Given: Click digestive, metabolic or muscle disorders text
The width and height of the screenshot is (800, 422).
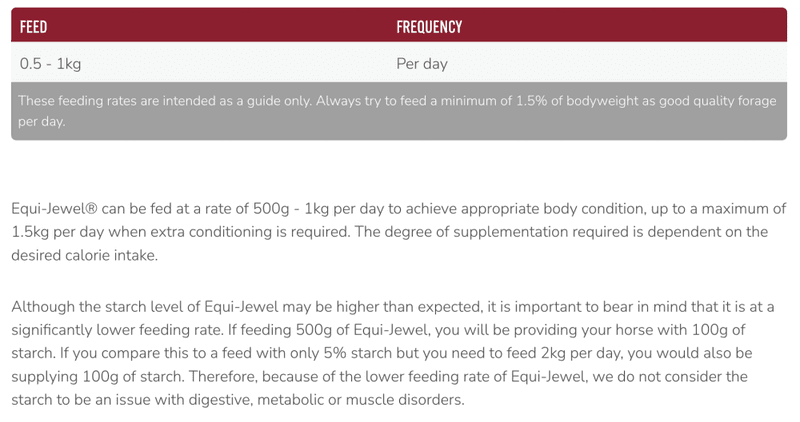Looking at the screenshot, I should (x=327, y=400).
